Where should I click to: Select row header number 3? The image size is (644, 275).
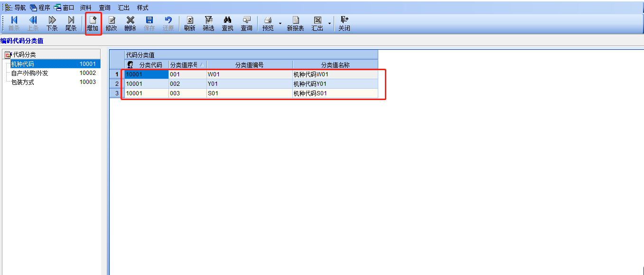click(x=117, y=93)
